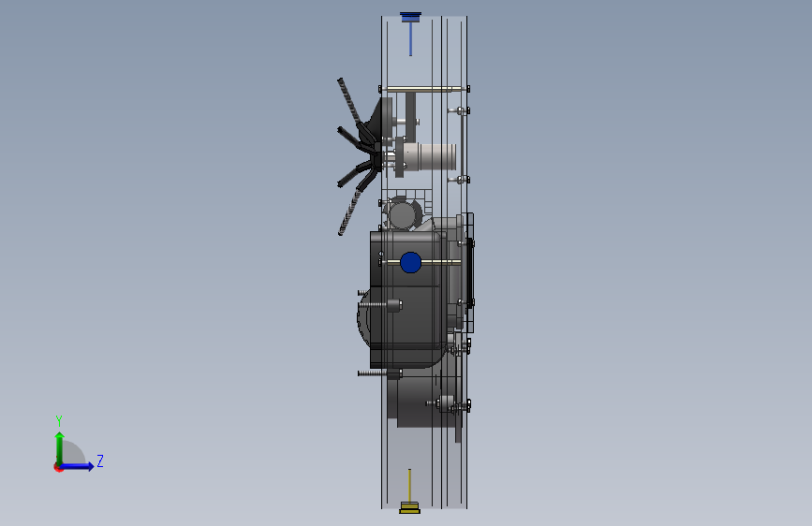Screen dimensions: 812x526
Task: Click the Z axis label
Action: pos(100,460)
